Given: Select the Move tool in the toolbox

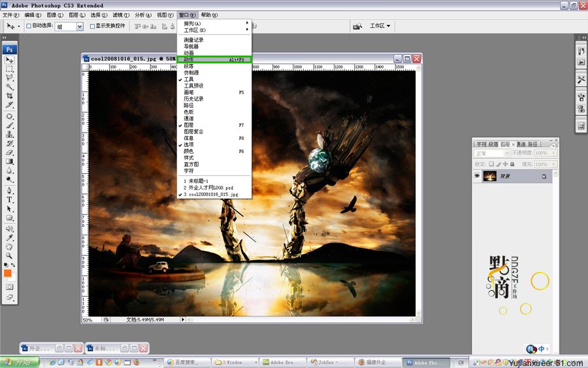Looking at the screenshot, I should click(x=9, y=60).
